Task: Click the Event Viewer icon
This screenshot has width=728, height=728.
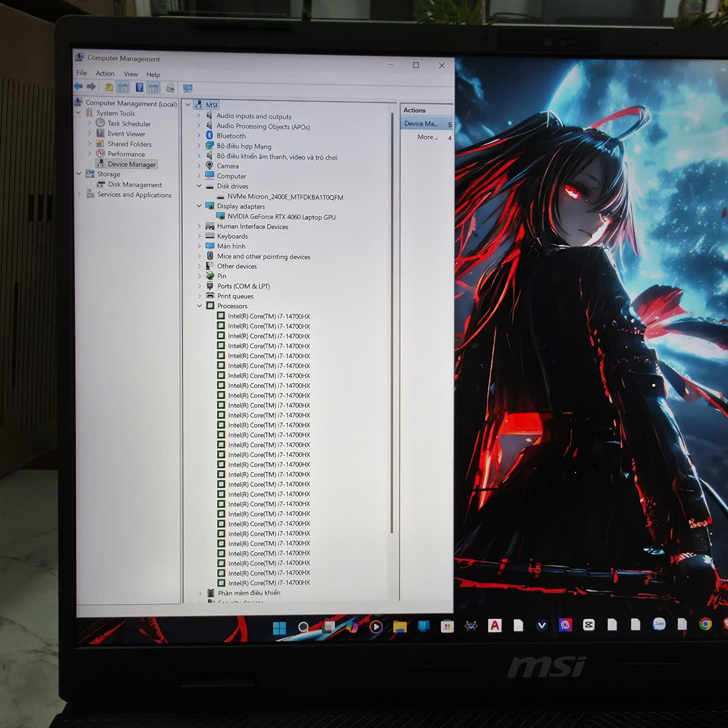Action: click(x=100, y=133)
